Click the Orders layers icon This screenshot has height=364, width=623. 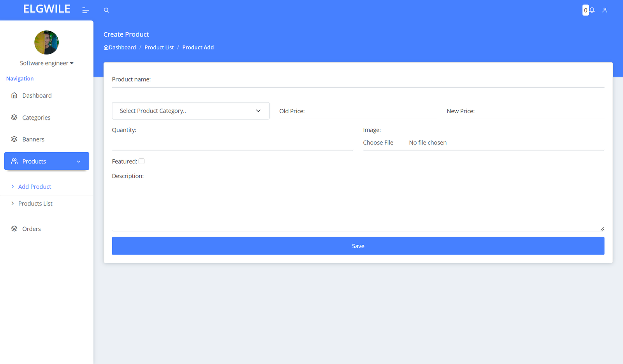(x=14, y=229)
